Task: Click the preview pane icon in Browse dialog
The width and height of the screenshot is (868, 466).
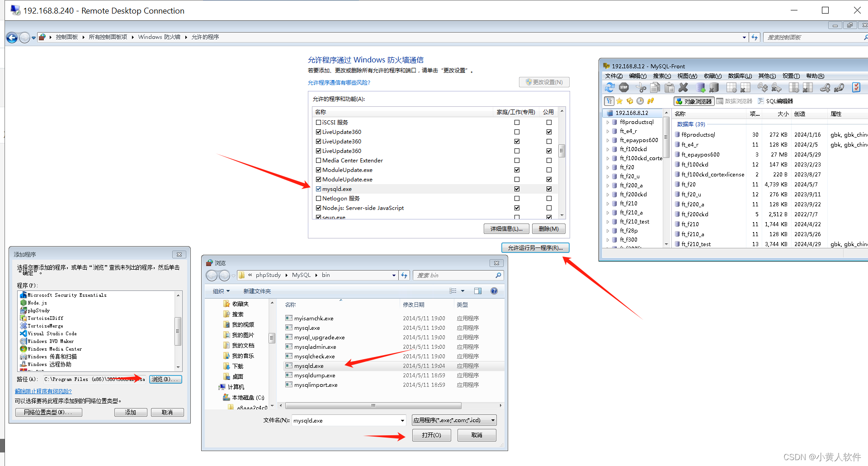Action: pyautogui.click(x=478, y=291)
